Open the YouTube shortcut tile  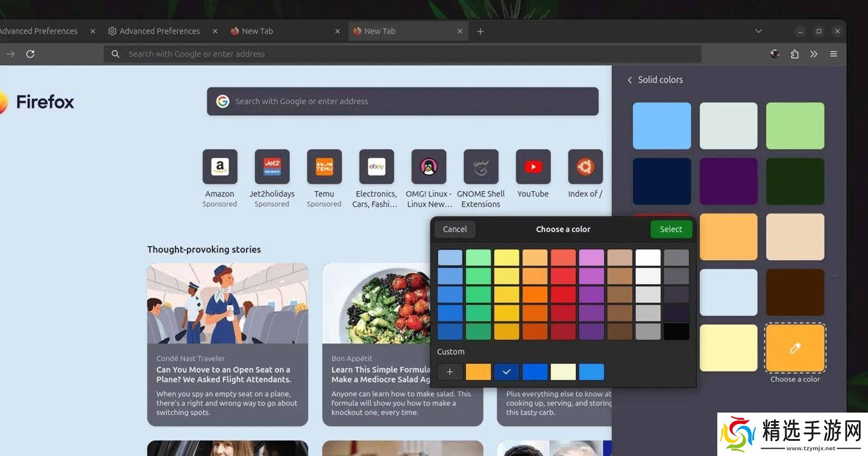533,167
